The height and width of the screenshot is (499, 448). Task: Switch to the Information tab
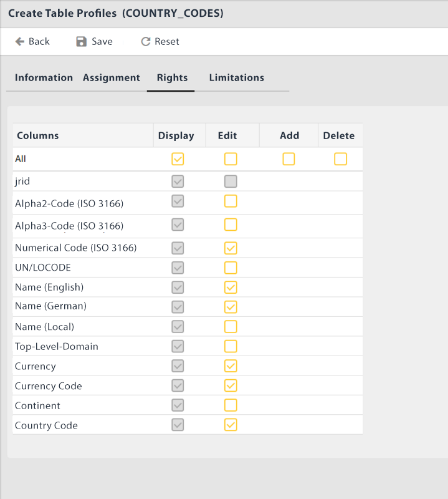tap(44, 77)
